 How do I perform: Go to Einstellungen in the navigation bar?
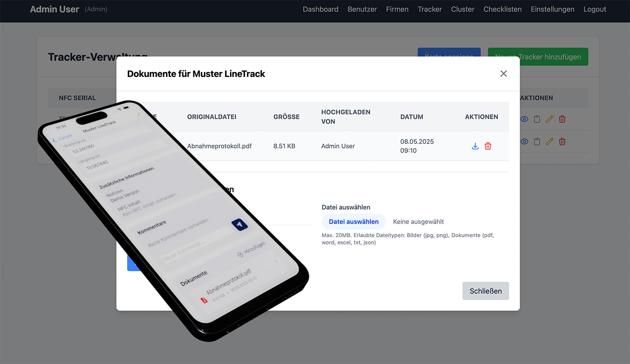pyautogui.click(x=552, y=9)
